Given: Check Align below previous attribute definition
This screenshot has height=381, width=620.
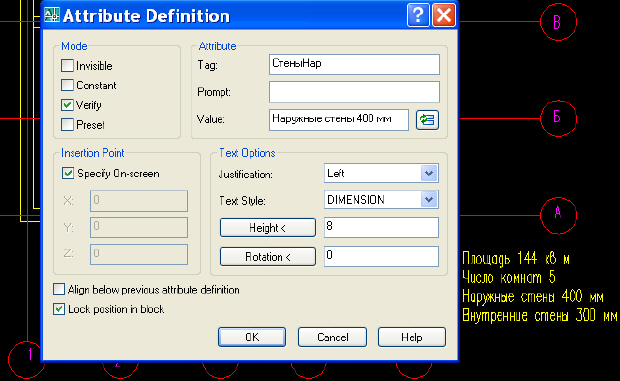Looking at the screenshot, I should tap(59, 289).
